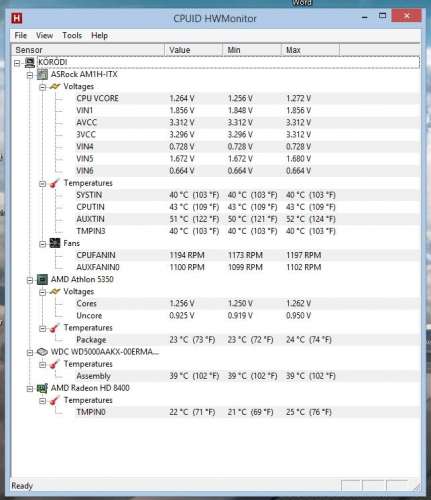Select the VIN4 voltage row
This screenshot has width=431, height=500.
(x=247, y=147)
